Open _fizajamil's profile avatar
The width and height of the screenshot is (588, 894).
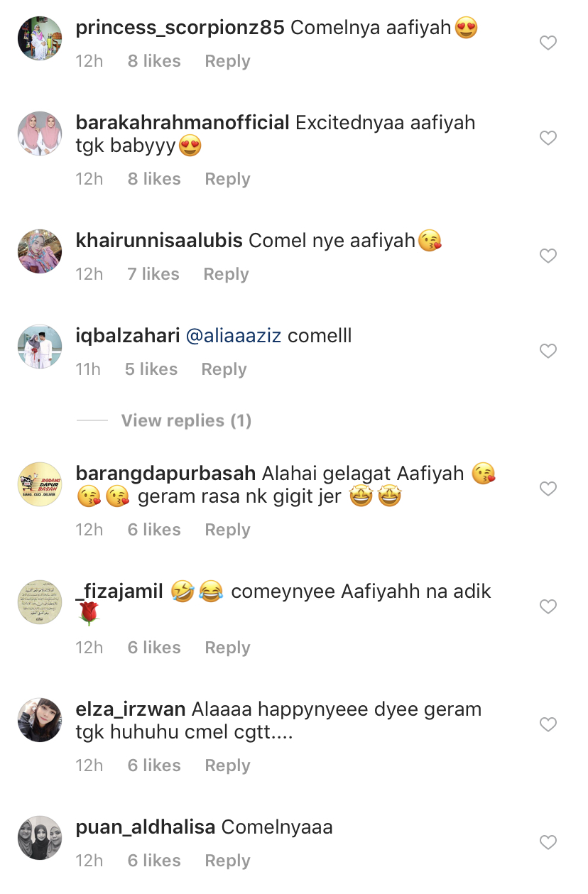pos(40,602)
